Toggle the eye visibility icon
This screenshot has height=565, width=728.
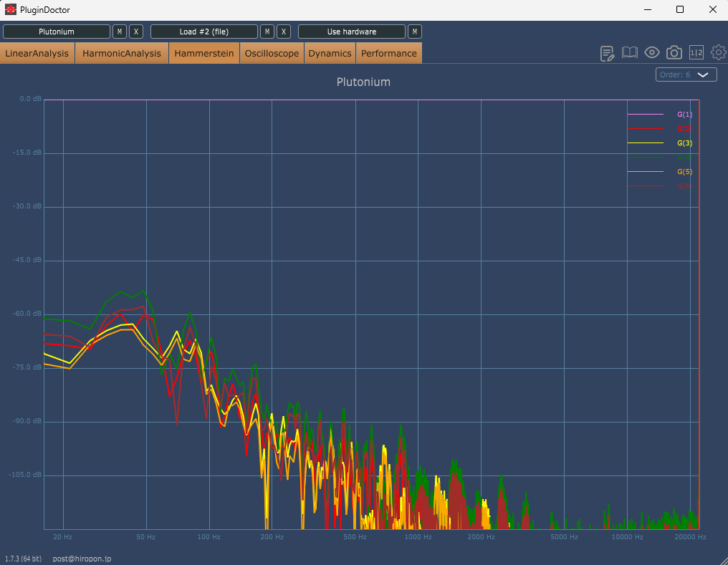click(x=652, y=53)
